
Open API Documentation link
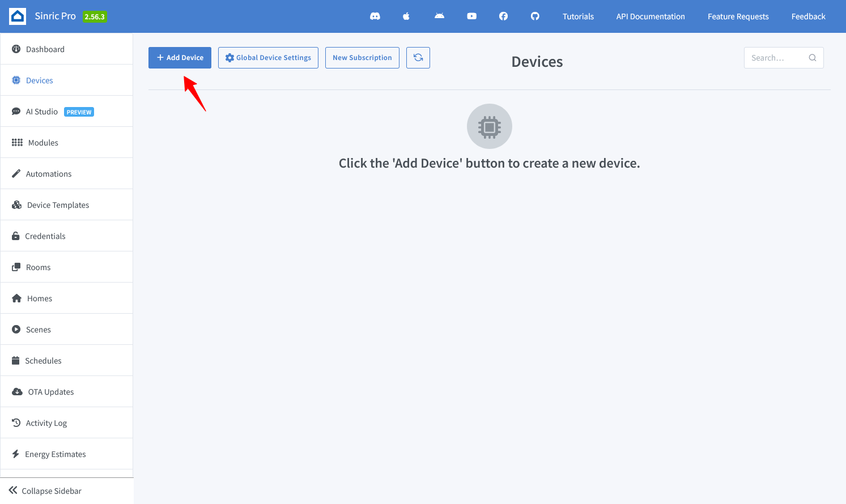pyautogui.click(x=651, y=16)
